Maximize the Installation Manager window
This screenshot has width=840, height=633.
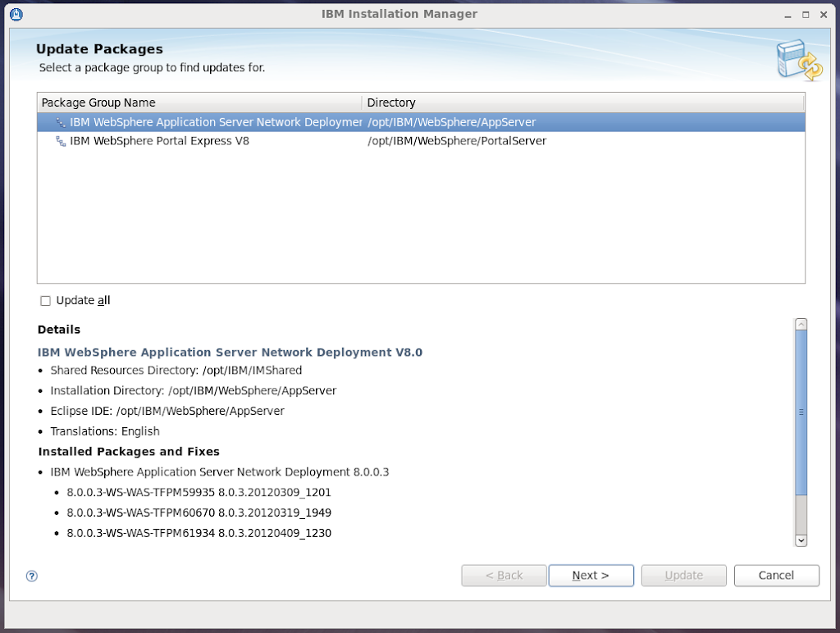[x=806, y=14]
